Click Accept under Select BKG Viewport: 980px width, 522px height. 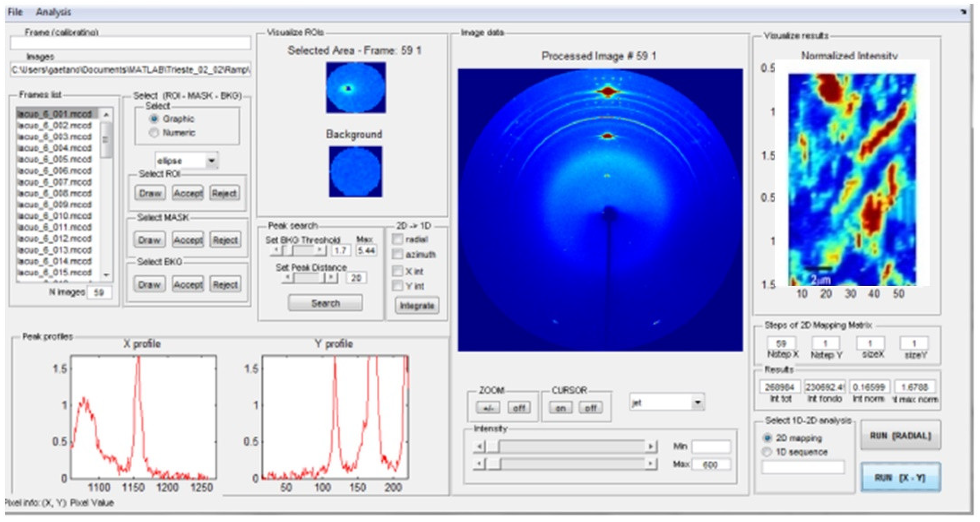coord(188,284)
